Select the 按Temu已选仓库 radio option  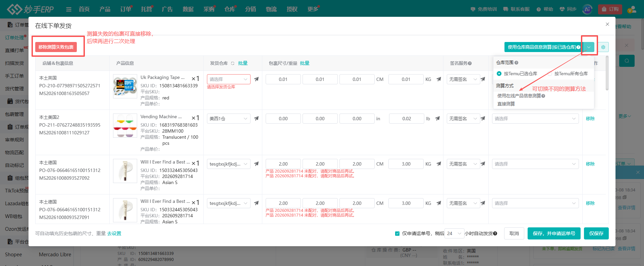tap(499, 74)
